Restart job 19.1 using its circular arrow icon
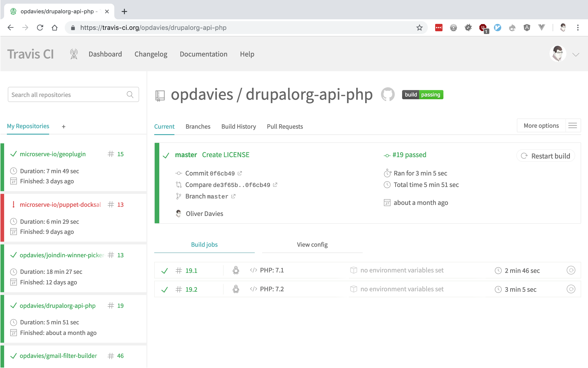This screenshot has height=368, width=588. pos(571,270)
